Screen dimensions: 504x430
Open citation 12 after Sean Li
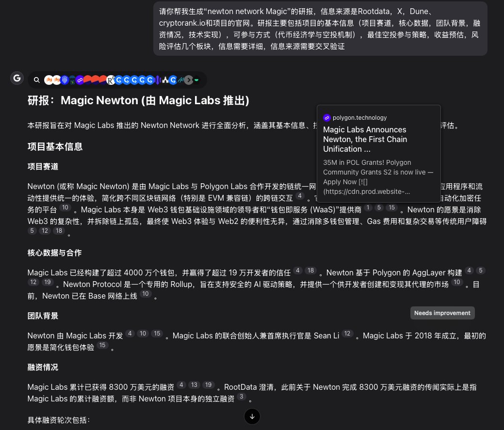[x=347, y=334]
